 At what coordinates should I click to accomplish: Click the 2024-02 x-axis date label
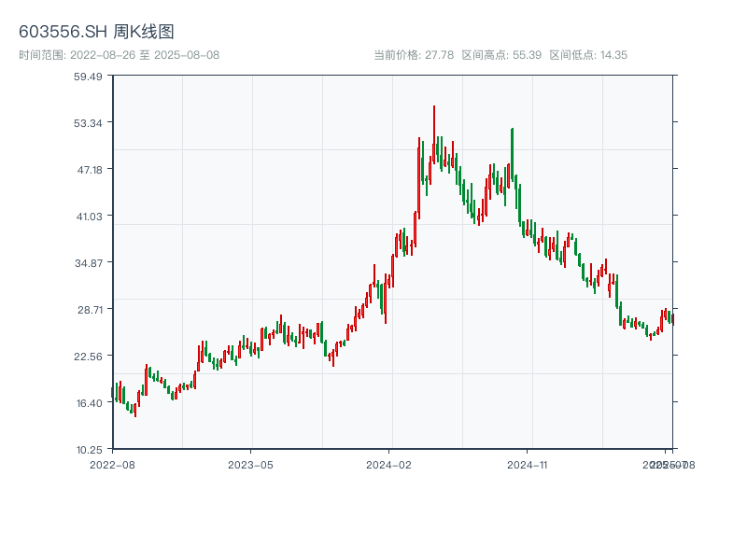[x=389, y=464]
